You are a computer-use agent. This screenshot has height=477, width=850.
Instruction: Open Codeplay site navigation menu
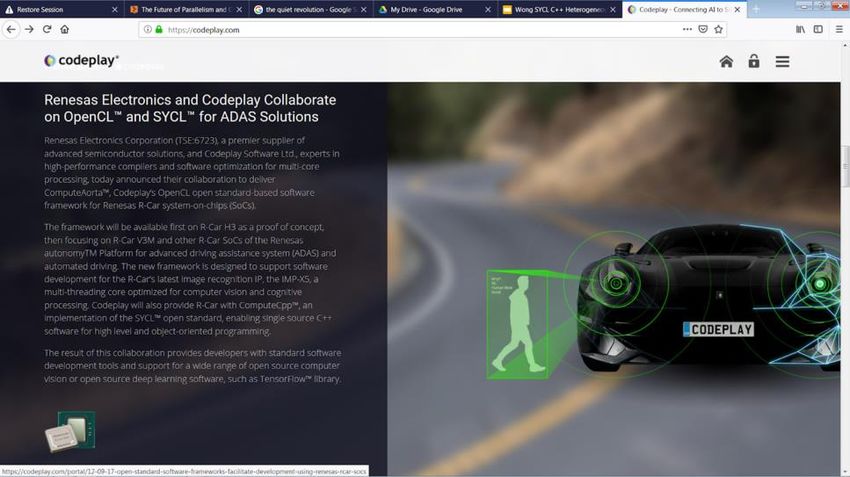coord(782,61)
